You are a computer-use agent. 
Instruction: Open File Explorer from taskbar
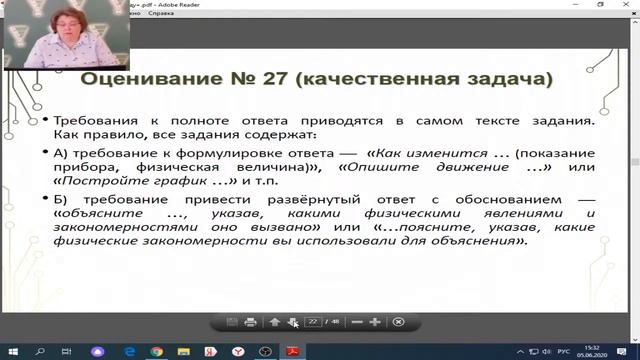tap(184, 351)
